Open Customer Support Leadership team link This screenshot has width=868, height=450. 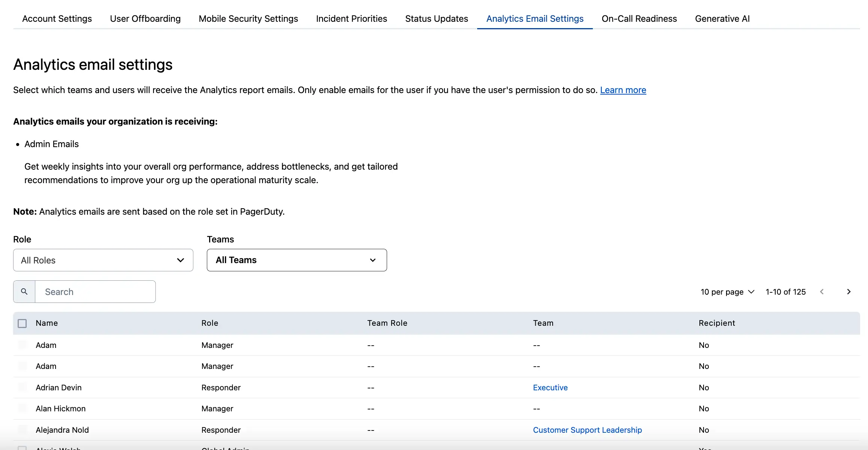[587, 430]
